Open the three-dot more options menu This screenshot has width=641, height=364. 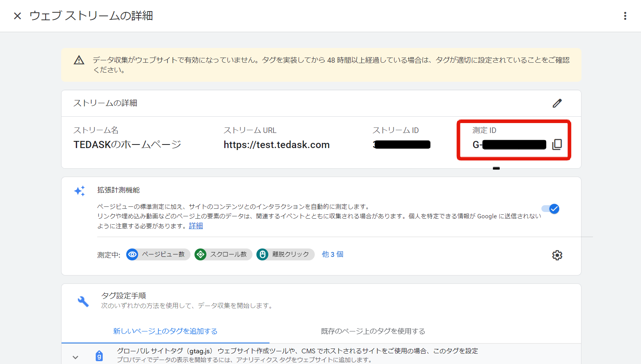coord(625,16)
